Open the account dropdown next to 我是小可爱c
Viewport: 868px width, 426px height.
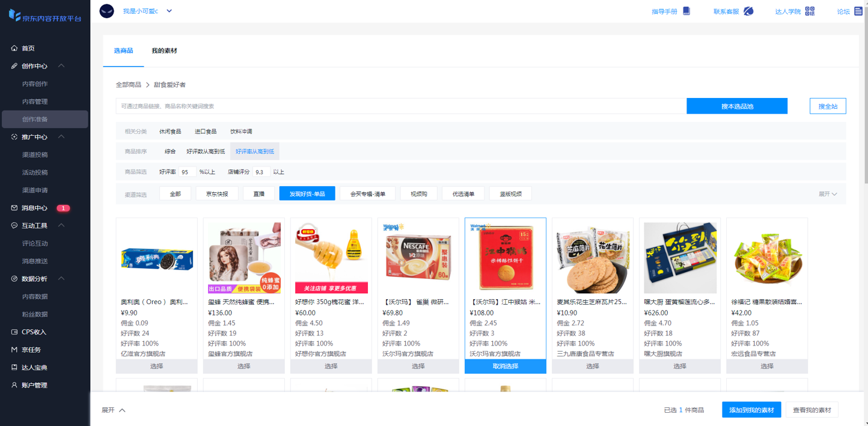tap(170, 11)
